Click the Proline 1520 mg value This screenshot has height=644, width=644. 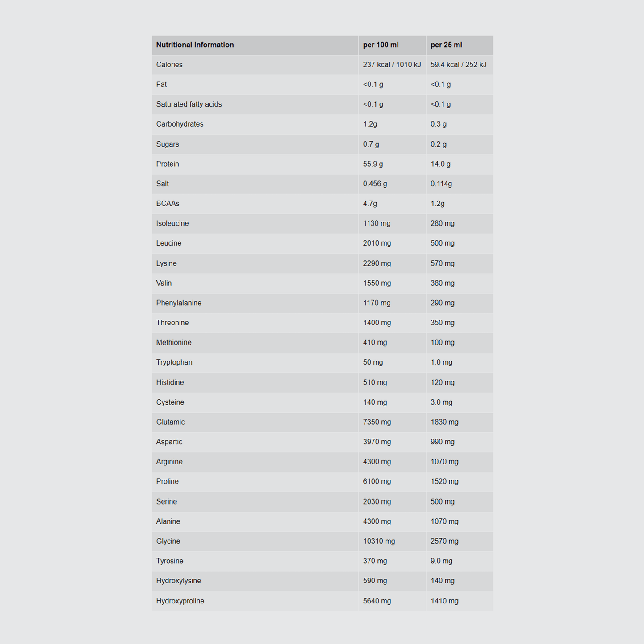click(x=444, y=481)
